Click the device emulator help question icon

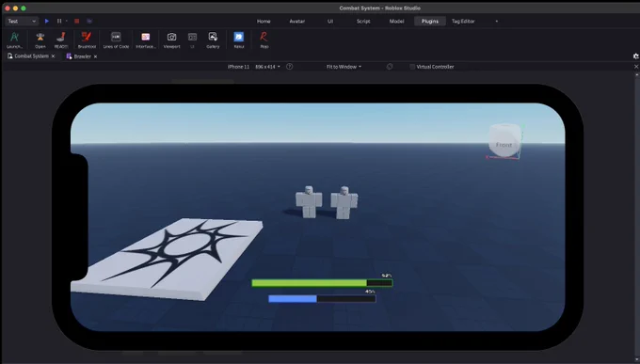[x=289, y=67]
